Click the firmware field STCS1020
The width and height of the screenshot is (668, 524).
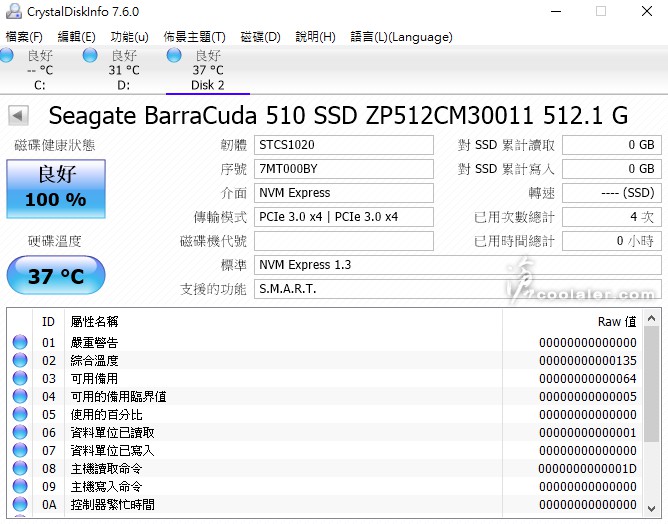[344, 145]
